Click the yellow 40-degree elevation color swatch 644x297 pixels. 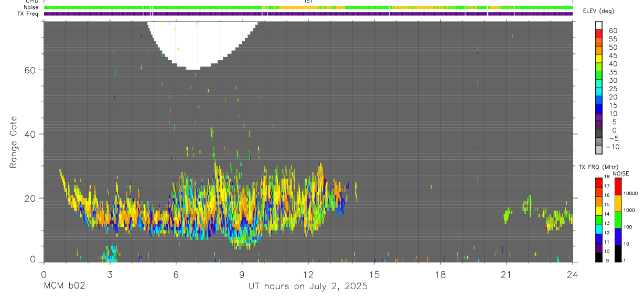click(x=599, y=59)
